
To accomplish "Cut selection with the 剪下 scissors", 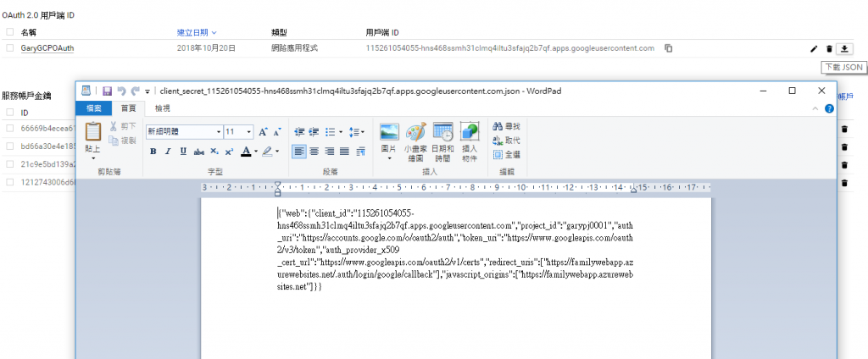I will [122, 127].
